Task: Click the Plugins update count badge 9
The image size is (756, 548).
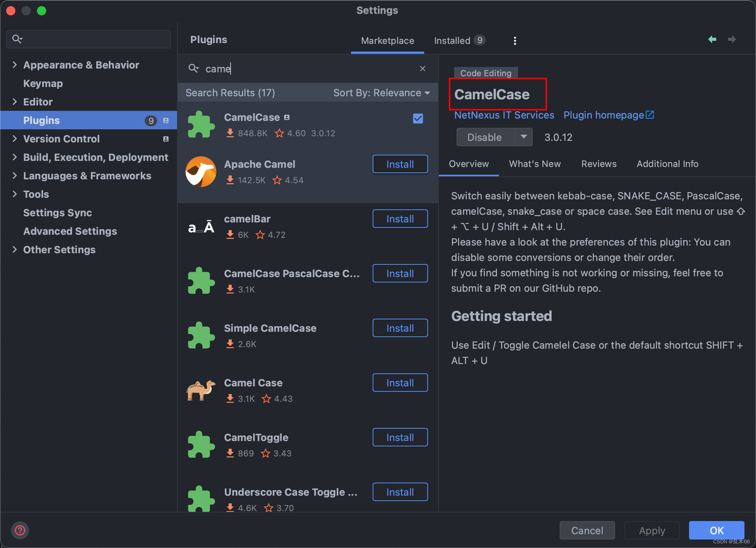Action: point(151,121)
